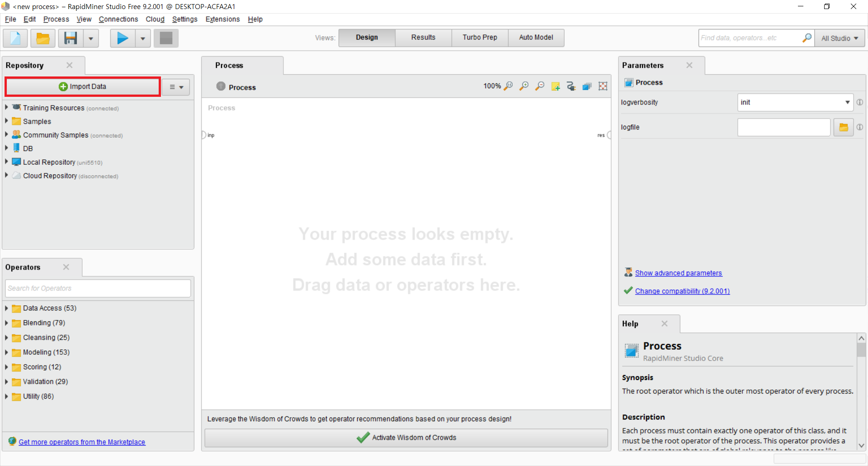Expand the Cleansing (25) operator group
The height and width of the screenshot is (466, 868).
6,338
